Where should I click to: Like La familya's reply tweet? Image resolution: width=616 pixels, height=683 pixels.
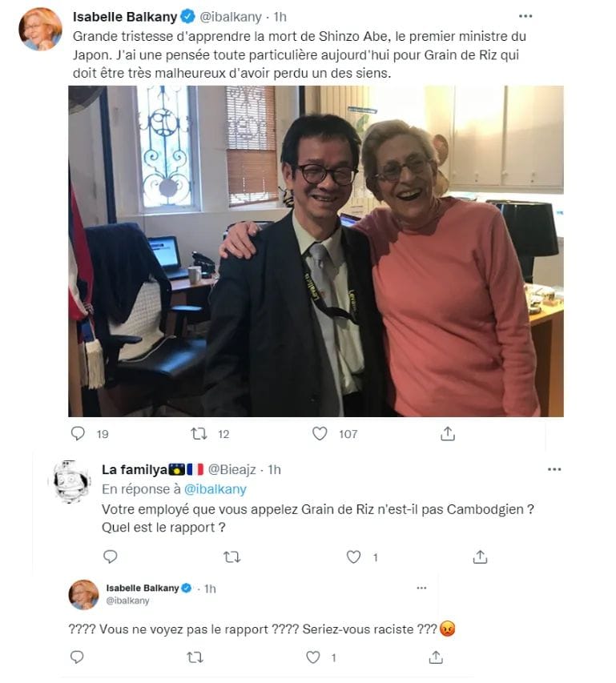(x=353, y=556)
